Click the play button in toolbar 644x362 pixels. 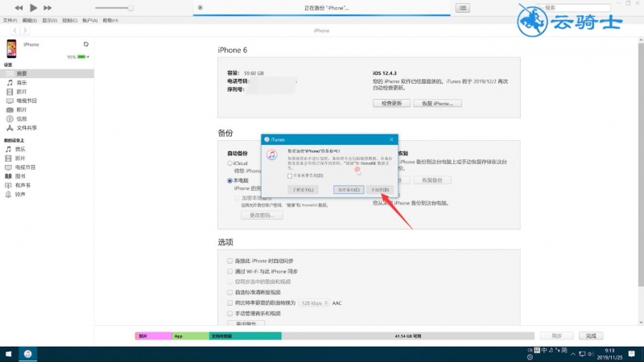(33, 8)
